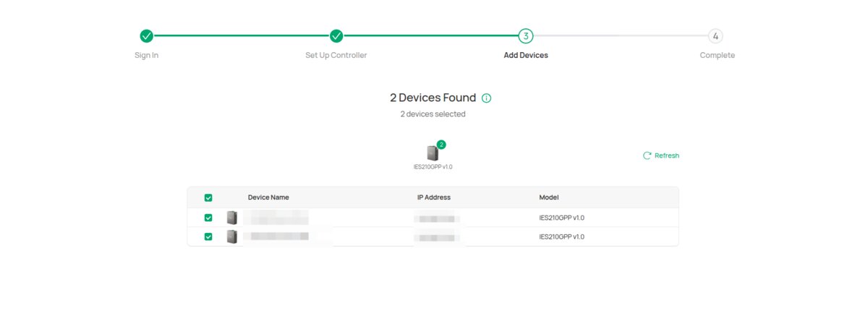Click the Refresh link text
Screen dimensions: 868x332
[x=667, y=156]
